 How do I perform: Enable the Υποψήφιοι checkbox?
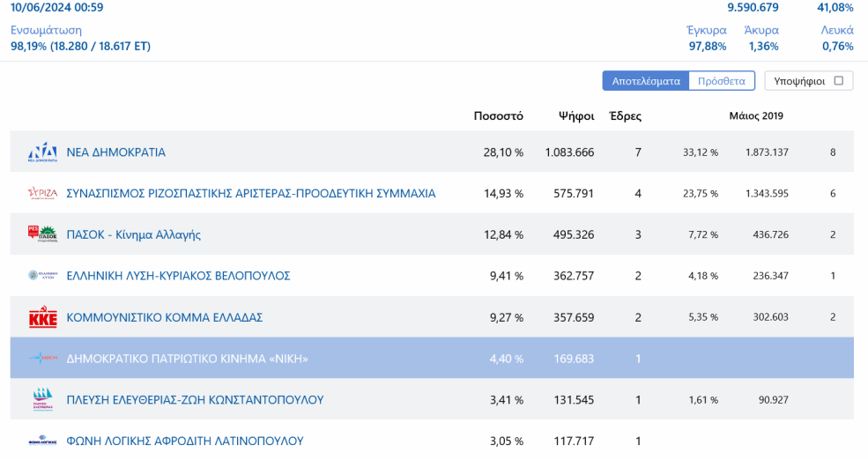[x=838, y=81]
